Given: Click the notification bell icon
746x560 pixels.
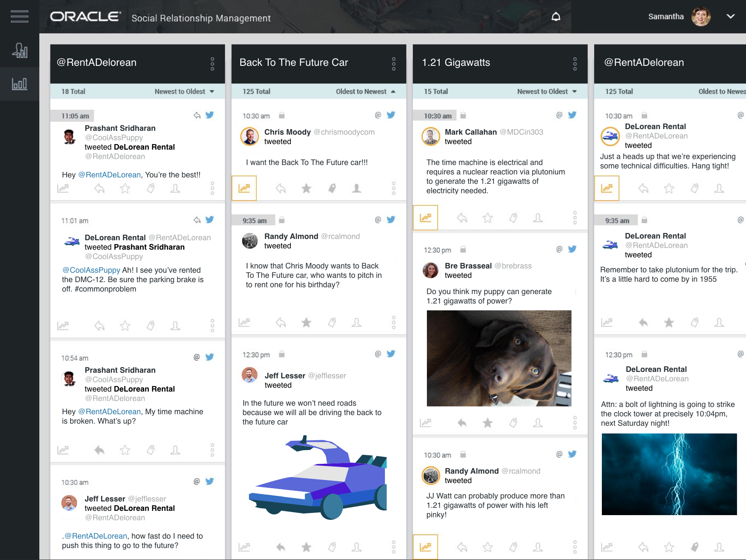Looking at the screenshot, I should [556, 17].
